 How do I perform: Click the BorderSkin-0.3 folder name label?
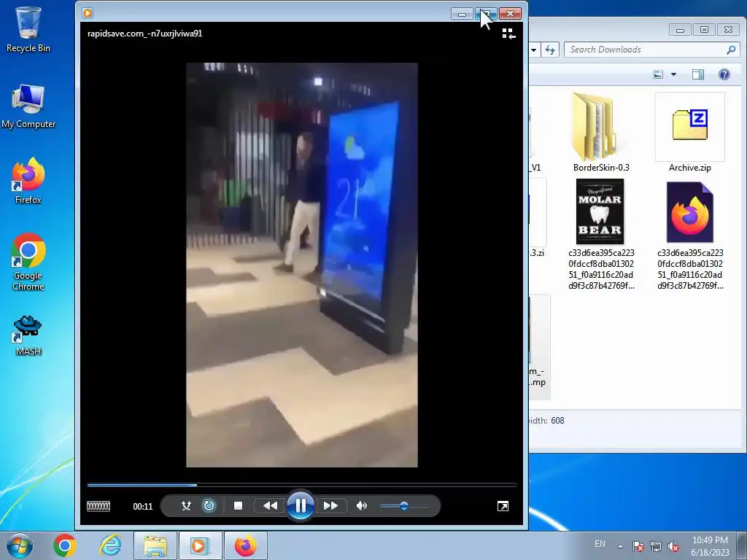click(x=601, y=168)
